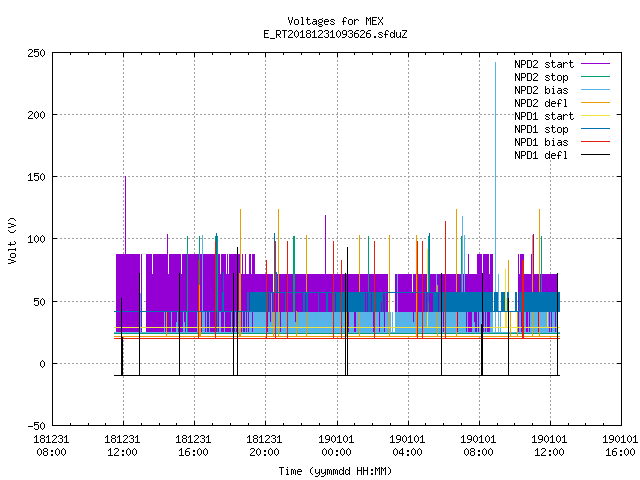Viewport: 640px width, 480px height.
Task: Click the 181231 12:00 x-axis tick label
Action: [x=122, y=446]
